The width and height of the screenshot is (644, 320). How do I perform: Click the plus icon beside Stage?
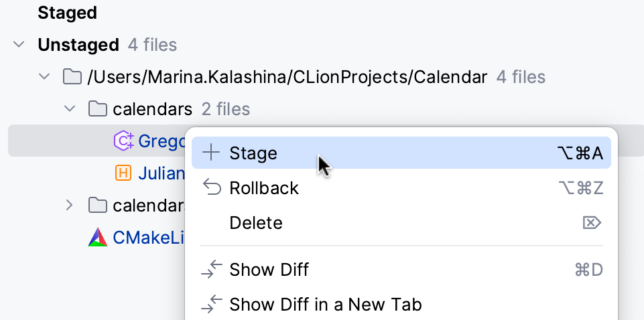pyautogui.click(x=211, y=153)
